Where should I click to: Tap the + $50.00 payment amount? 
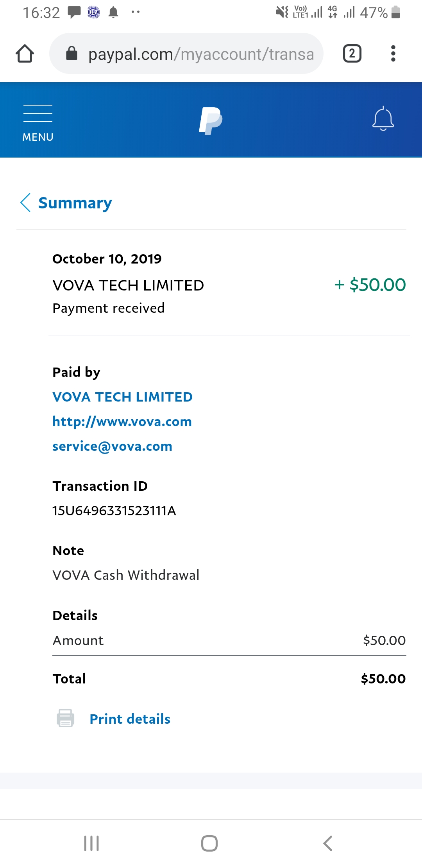(x=370, y=285)
